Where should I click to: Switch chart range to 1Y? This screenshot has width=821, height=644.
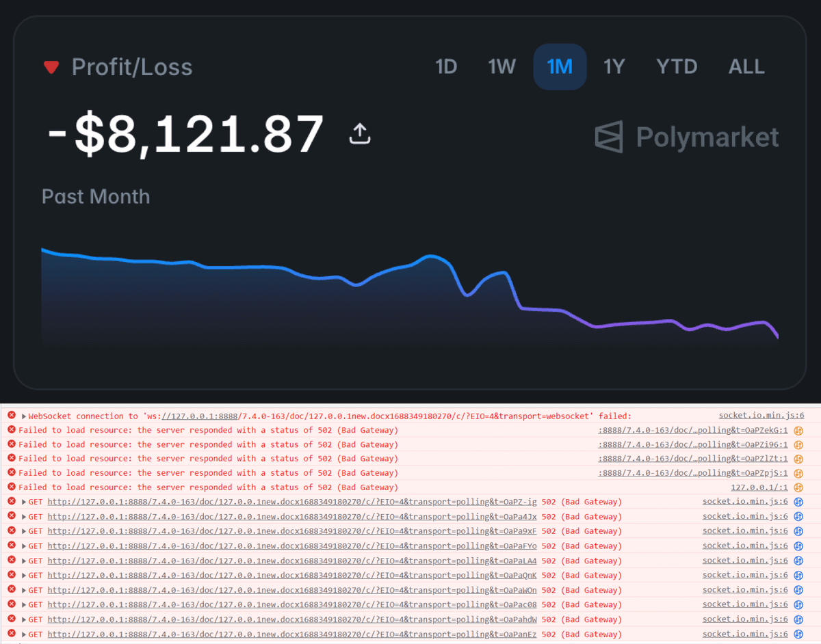(614, 67)
